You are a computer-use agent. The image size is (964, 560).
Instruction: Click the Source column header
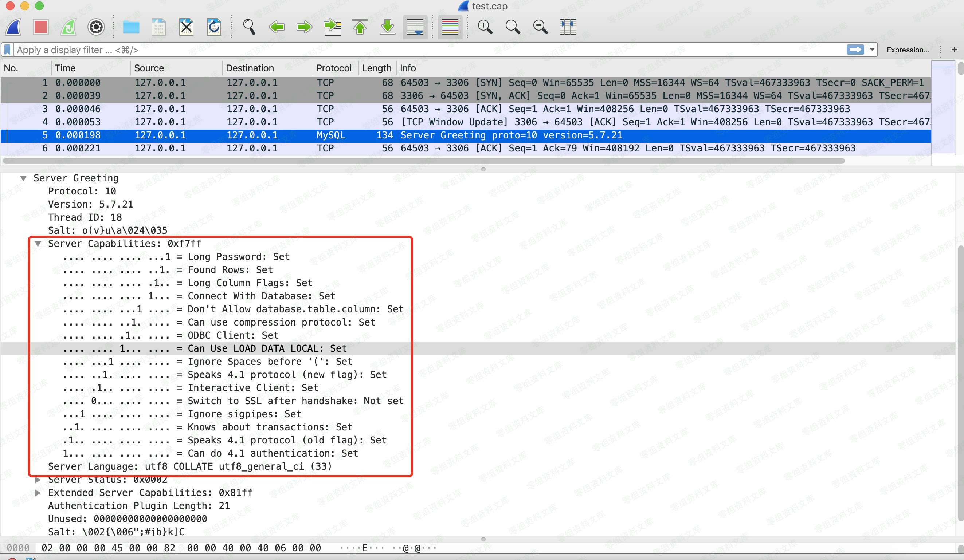[149, 68]
